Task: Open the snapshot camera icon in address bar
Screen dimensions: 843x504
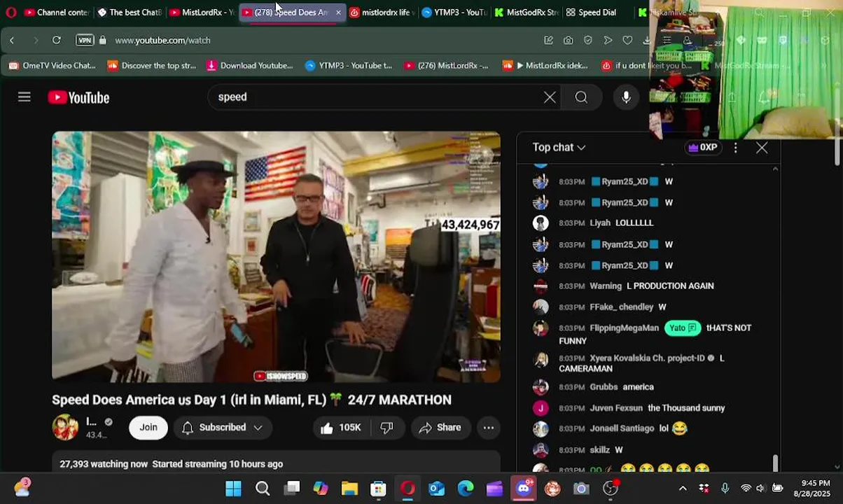Action: (x=569, y=41)
